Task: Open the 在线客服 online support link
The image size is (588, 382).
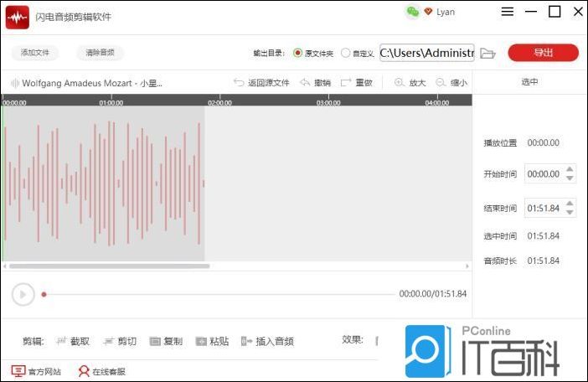Action: coord(101,371)
